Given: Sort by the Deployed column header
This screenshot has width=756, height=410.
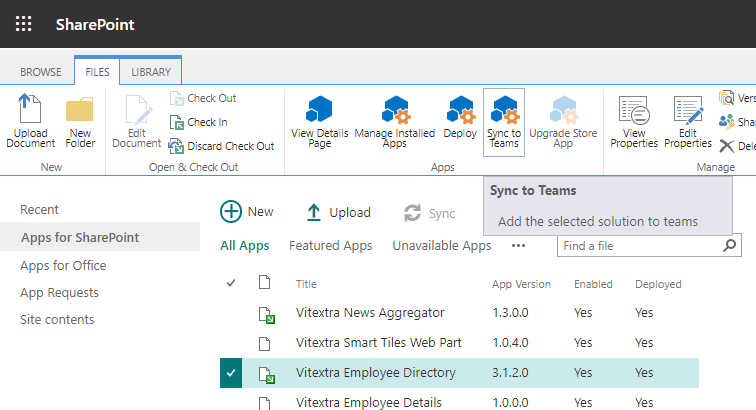Looking at the screenshot, I should point(658,284).
